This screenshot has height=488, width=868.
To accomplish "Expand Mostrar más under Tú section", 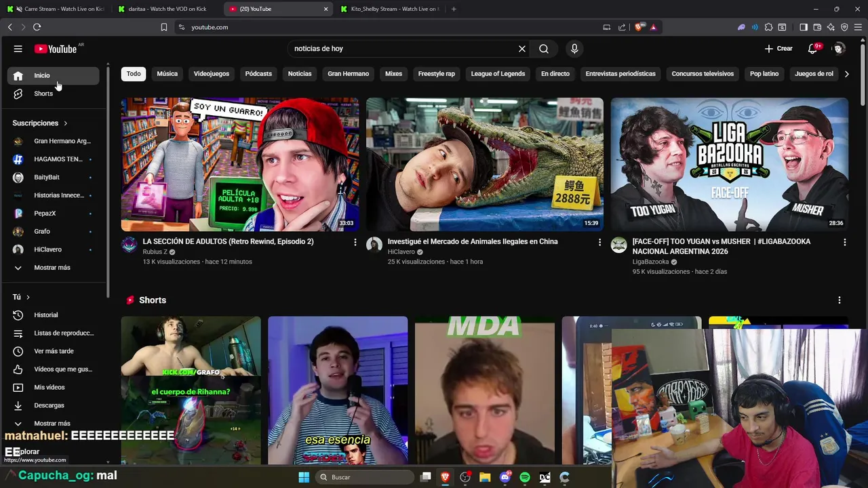I will pyautogui.click(x=53, y=424).
